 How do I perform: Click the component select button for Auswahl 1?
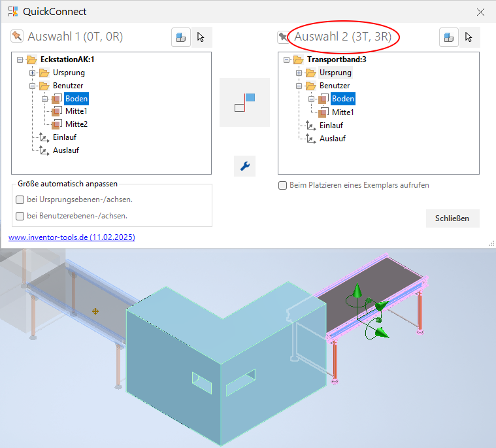click(181, 37)
